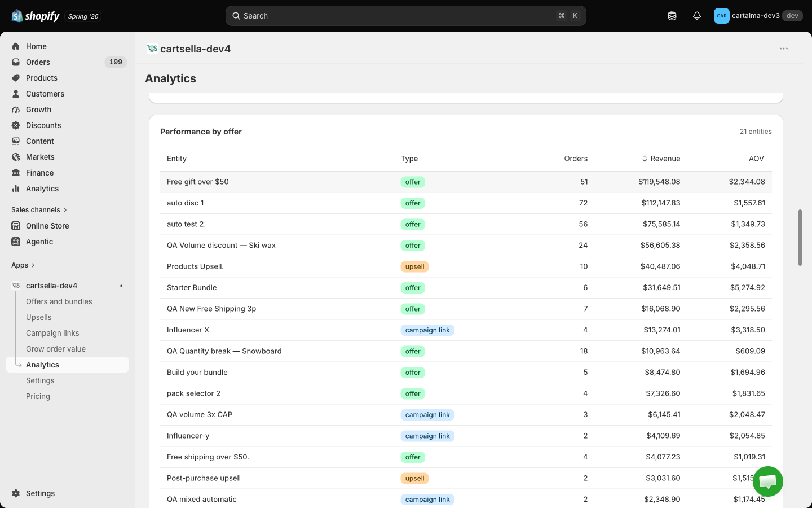Click the Shopify logo
The height and width of the screenshot is (508, 812).
pos(36,16)
